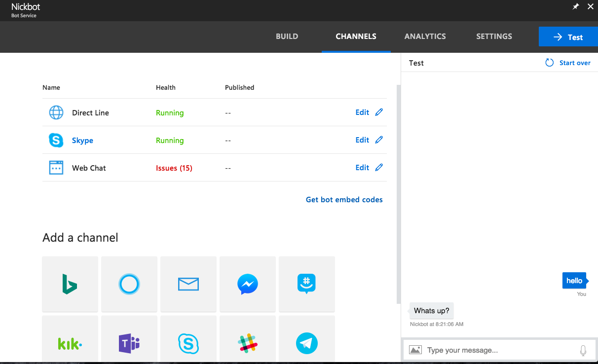Click Start over link

575,63
